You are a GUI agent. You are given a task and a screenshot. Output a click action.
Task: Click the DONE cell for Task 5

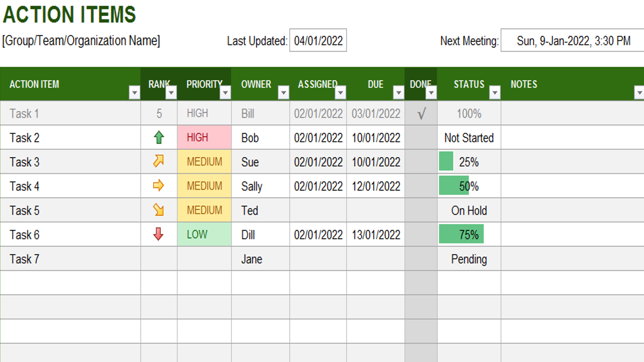(421, 210)
